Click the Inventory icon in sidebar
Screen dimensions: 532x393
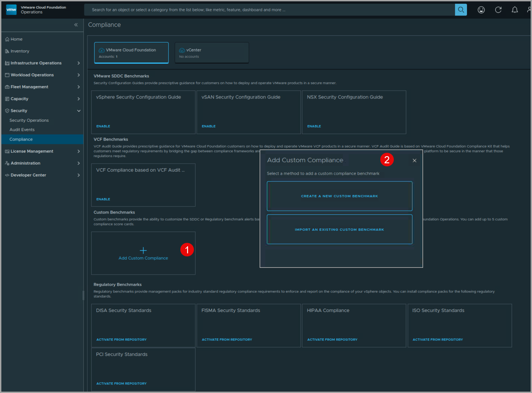7,51
